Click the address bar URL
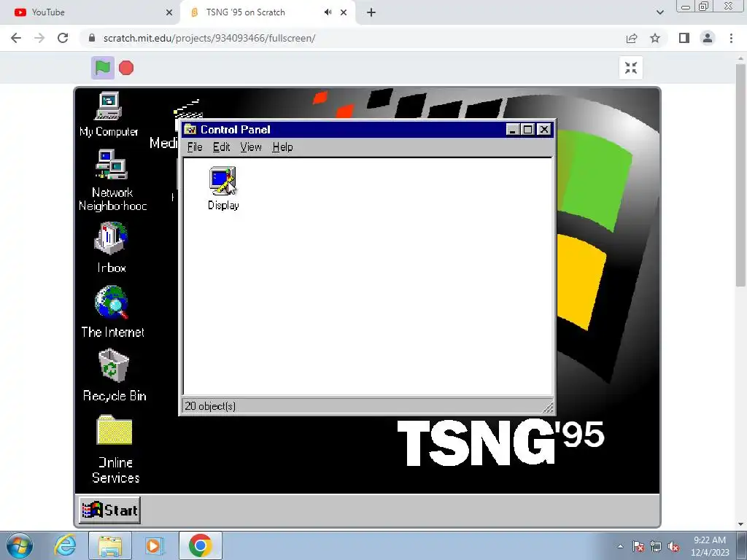 (209, 38)
